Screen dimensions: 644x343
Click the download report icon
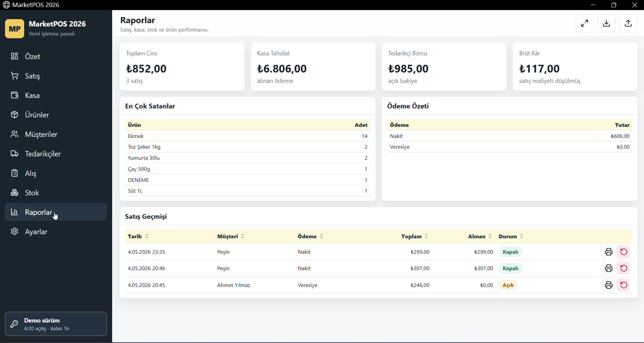[607, 24]
